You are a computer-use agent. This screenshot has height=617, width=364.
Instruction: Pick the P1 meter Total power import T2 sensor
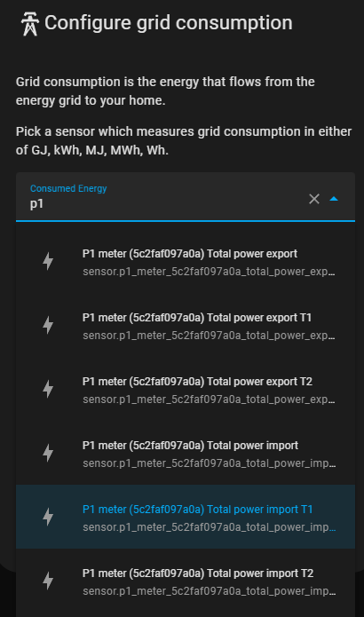pyautogui.click(x=186, y=581)
